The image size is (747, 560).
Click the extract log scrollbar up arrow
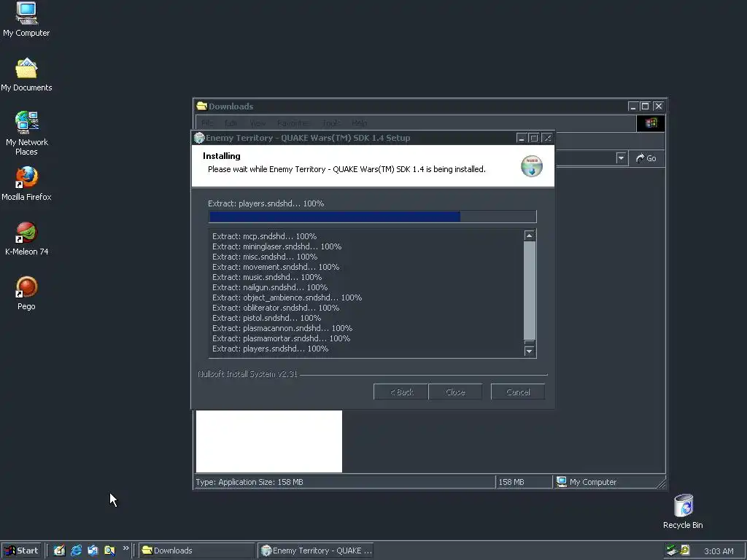[530, 236]
